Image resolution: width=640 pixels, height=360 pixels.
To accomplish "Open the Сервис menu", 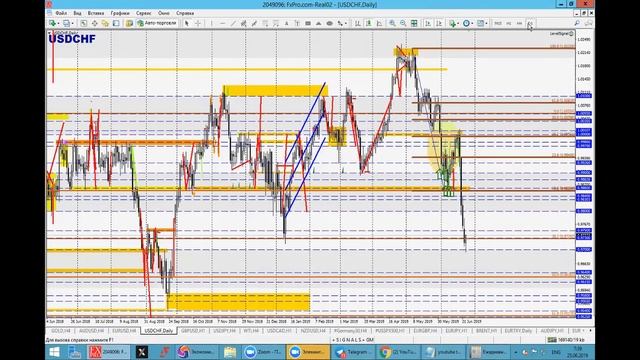I will click(143, 13).
